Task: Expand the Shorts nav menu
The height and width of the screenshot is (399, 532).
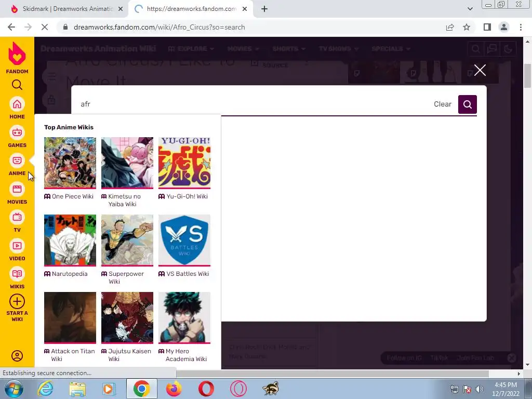Action: click(289, 48)
